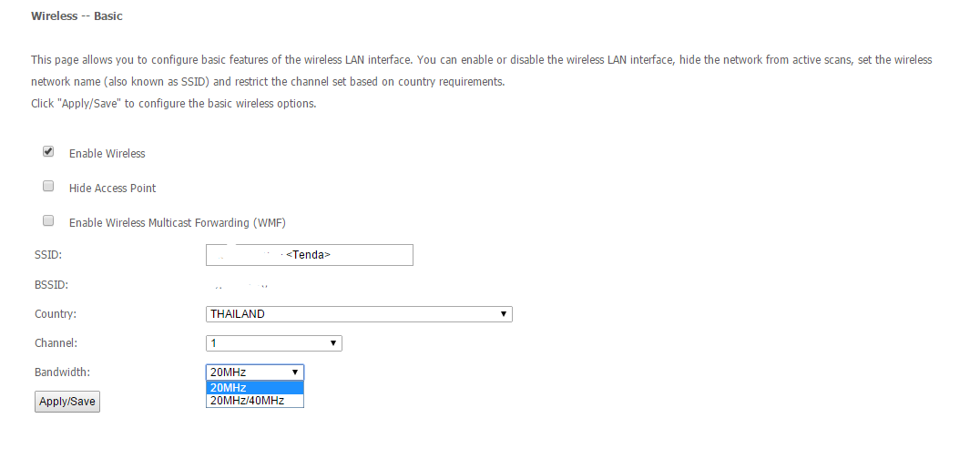Enable Wireless Multicast Forwarding (WMF) checkbox
Viewport: 980px width, 459px height.
(x=48, y=220)
